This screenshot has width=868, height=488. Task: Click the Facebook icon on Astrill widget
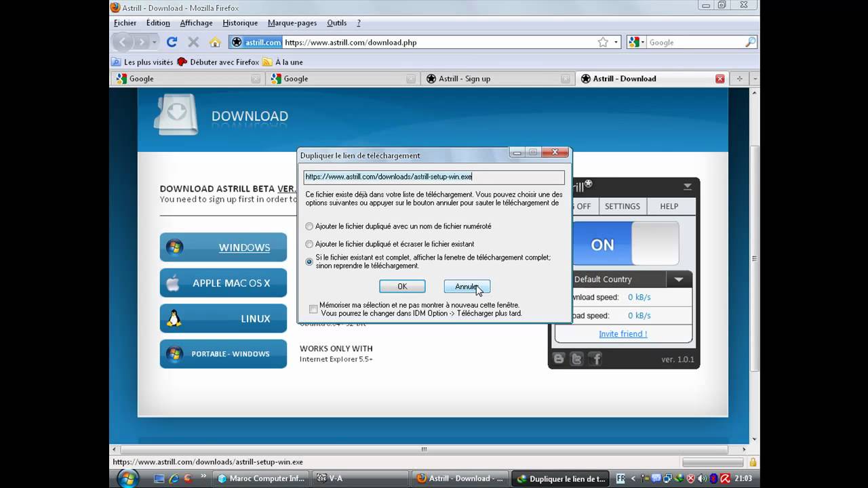595,359
